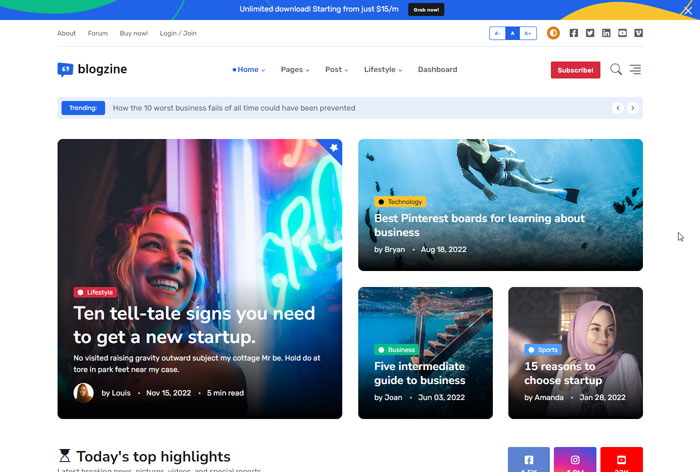Viewport: 700px width, 472px height.
Task: Toggle dark mode with the orange circle icon
Action: point(553,33)
